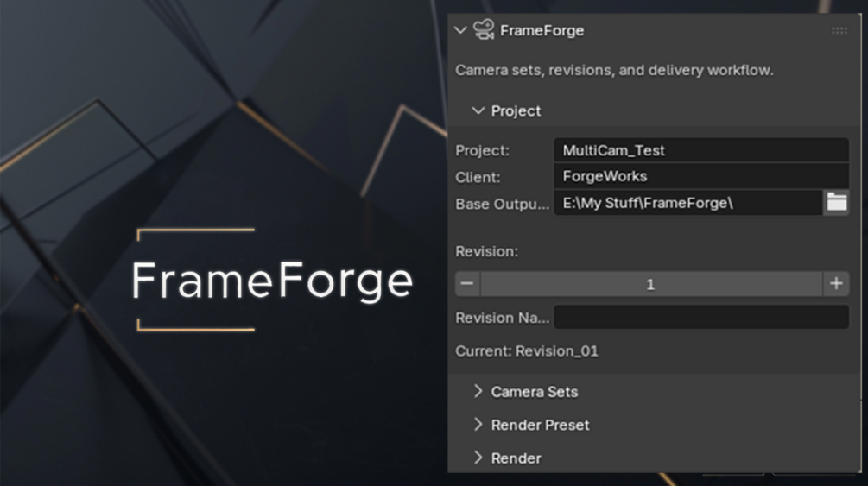Click the panel drag handle dots
This screenshot has width=868, height=486.
pyautogui.click(x=839, y=30)
